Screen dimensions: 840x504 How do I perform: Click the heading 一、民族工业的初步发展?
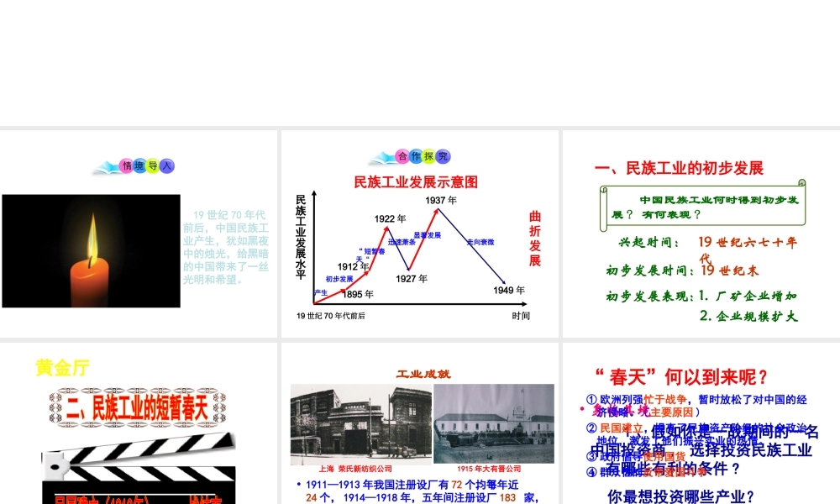[680, 168]
